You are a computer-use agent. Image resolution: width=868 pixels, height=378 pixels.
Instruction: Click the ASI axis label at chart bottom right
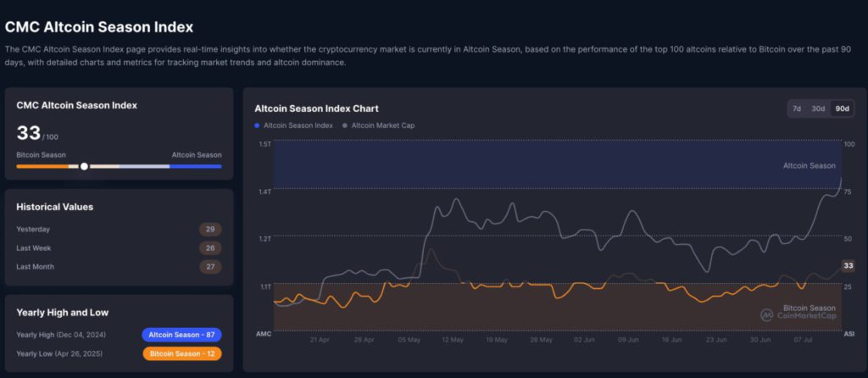click(849, 335)
